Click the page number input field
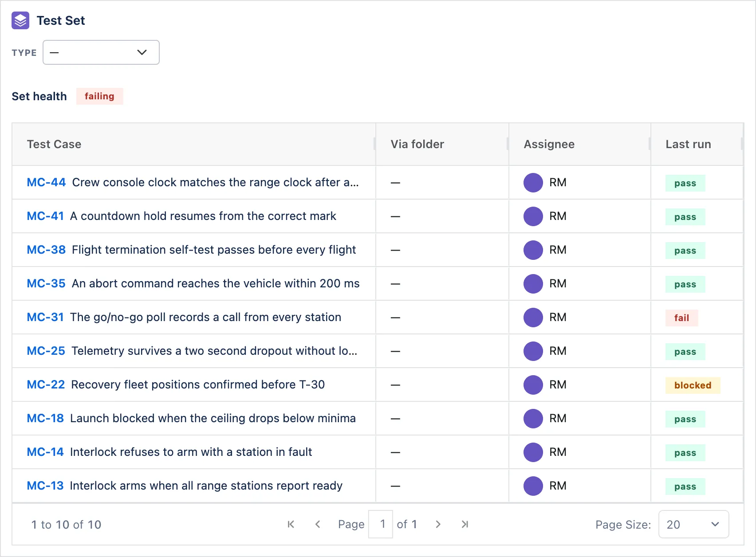756x557 pixels. (x=381, y=524)
